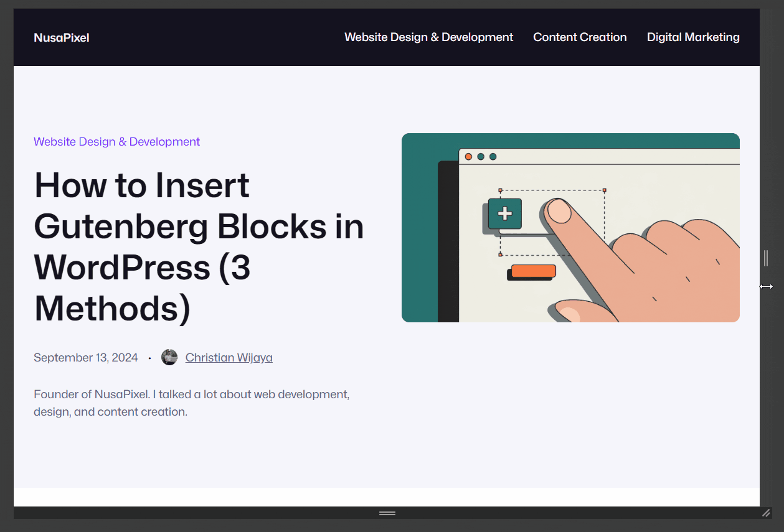Click the orange button in the illustration
Viewport: 784px width, 532px height.
point(533,271)
